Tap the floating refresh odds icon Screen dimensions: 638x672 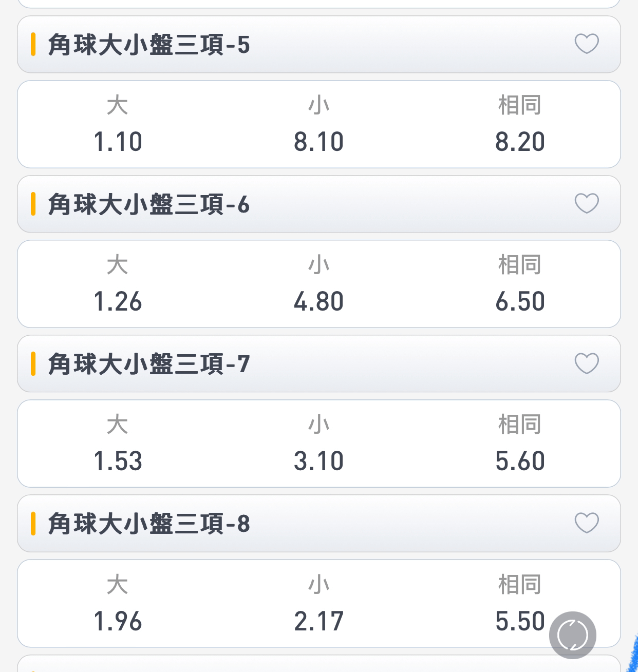point(573,635)
